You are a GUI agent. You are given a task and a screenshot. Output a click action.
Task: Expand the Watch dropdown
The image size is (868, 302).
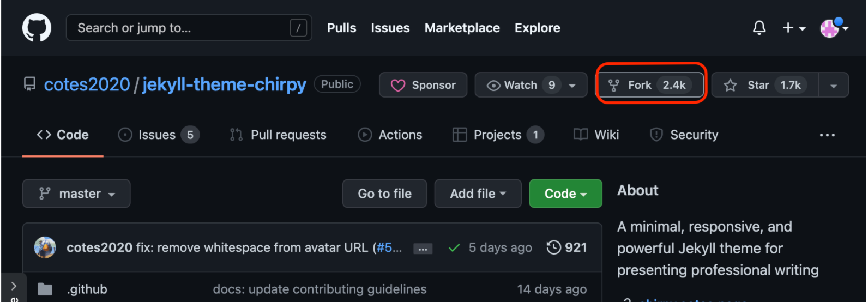(531, 85)
